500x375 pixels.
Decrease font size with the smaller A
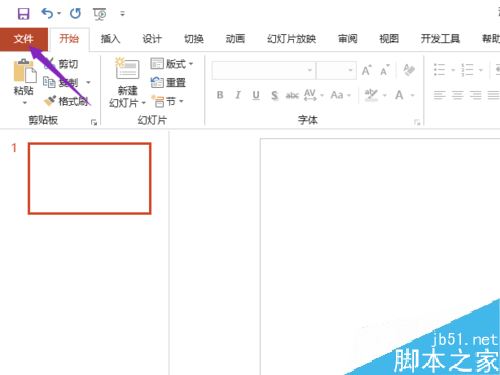click(x=385, y=70)
